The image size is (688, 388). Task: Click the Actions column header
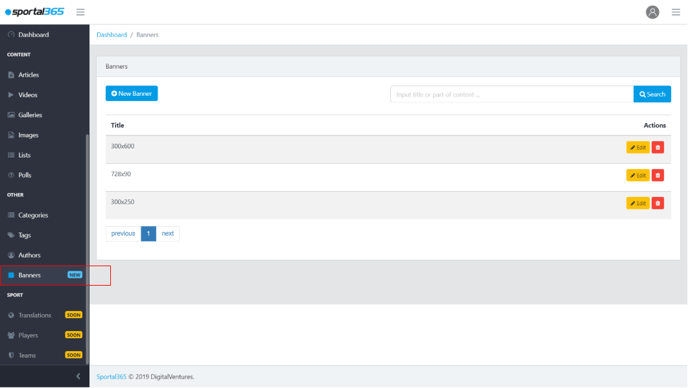[x=655, y=126]
